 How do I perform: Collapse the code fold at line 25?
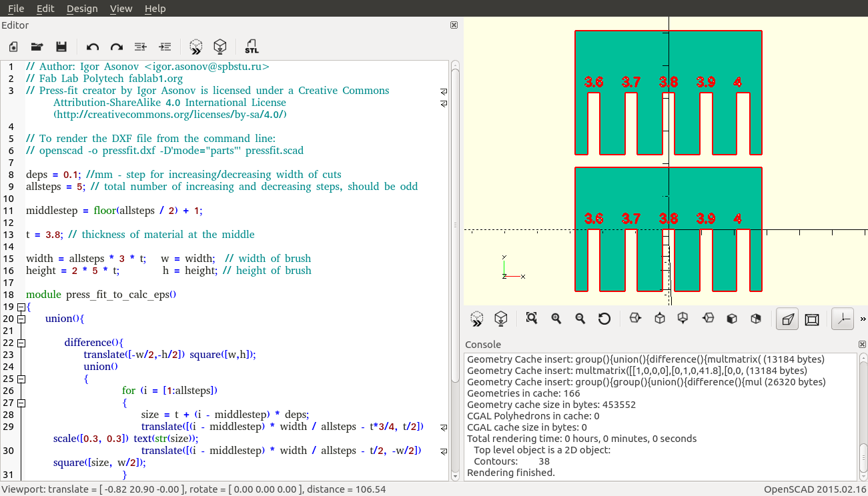point(21,379)
